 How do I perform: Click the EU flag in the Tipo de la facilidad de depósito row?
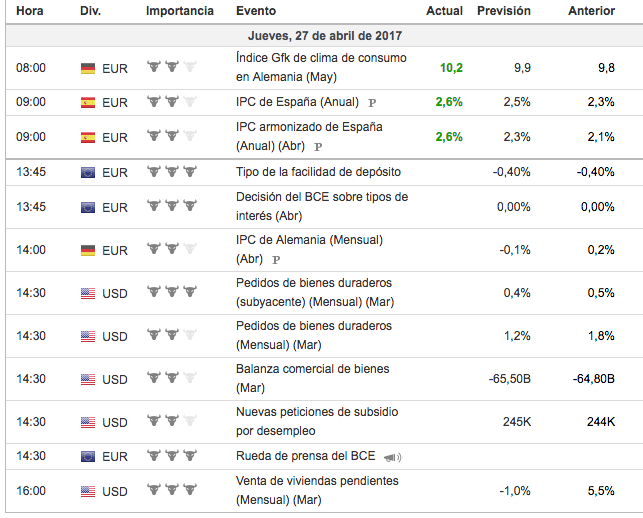click(x=88, y=172)
